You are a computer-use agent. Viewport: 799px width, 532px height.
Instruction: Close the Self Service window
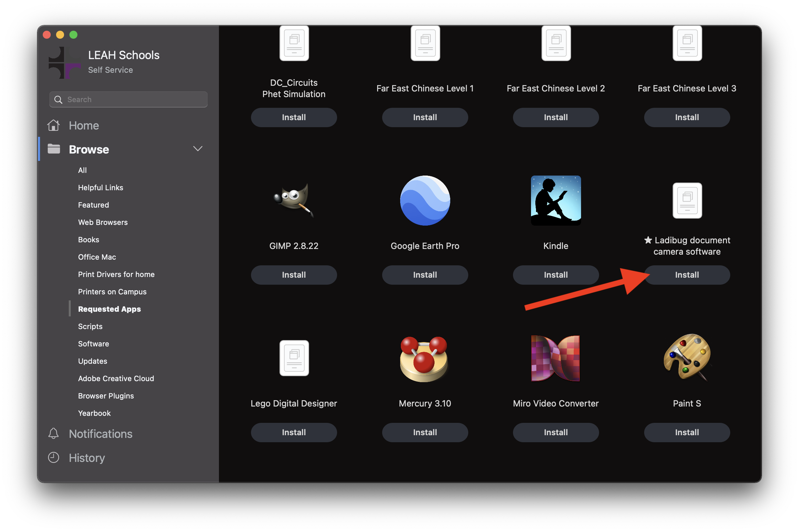(x=47, y=35)
